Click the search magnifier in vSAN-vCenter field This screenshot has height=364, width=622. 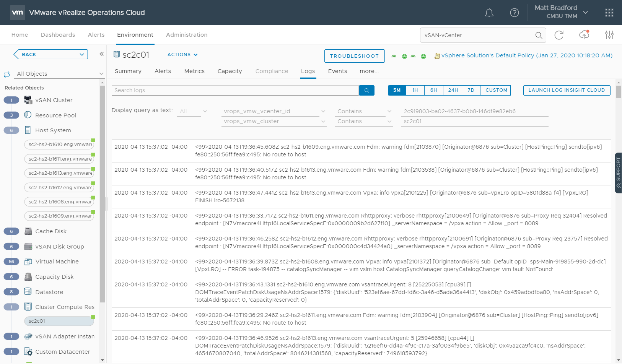[539, 35]
